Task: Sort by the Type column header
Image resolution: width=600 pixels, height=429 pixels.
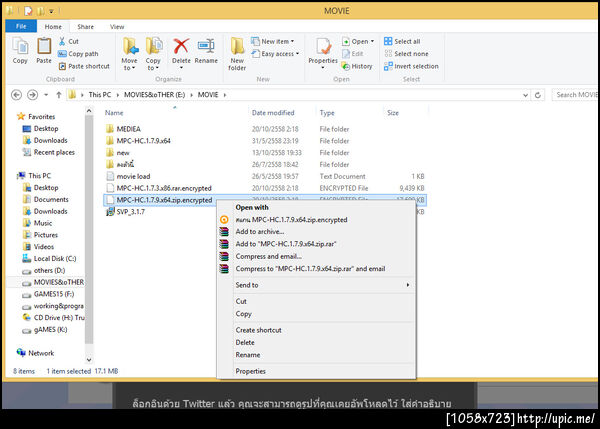Action: 327,113
